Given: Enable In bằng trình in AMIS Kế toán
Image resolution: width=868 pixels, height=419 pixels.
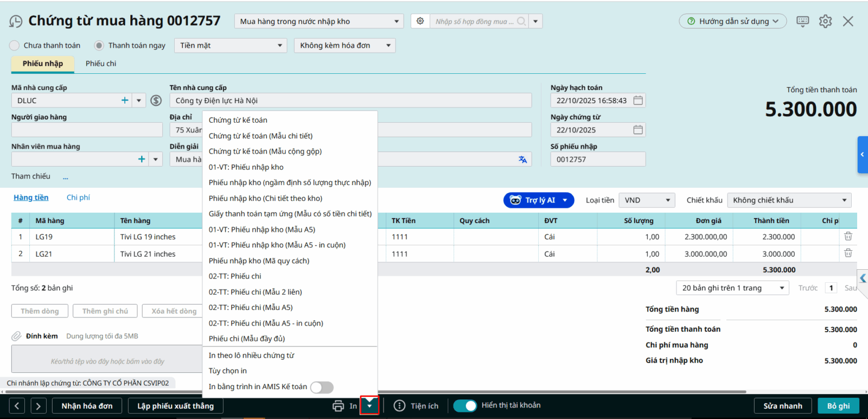Looking at the screenshot, I should pyautogui.click(x=322, y=387).
